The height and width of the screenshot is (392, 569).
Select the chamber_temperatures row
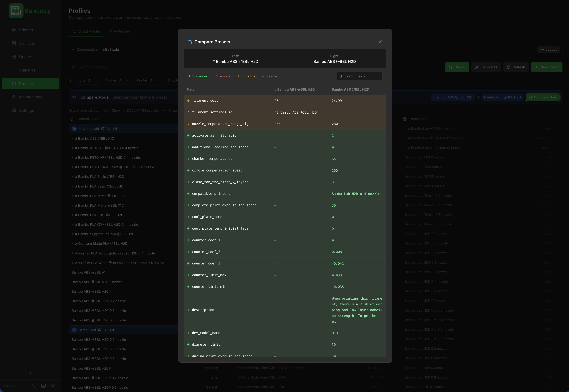click(x=285, y=159)
